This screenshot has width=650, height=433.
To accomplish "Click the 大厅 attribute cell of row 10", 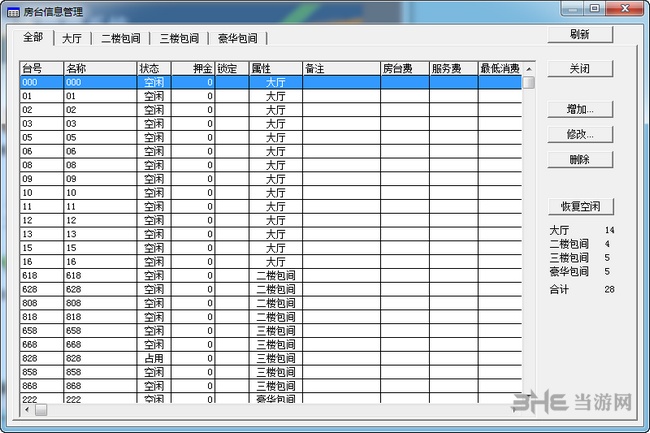I will tap(276, 193).
